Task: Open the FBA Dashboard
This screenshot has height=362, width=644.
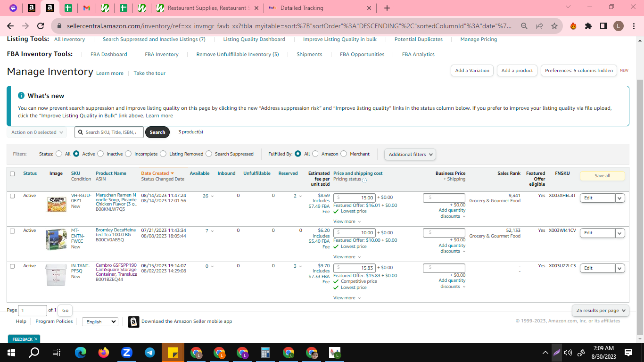Action: point(109,54)
